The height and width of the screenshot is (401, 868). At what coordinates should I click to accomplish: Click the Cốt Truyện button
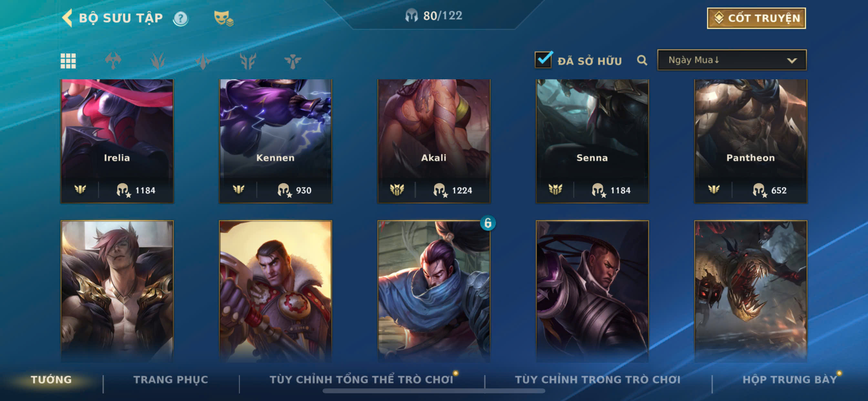coord(756,18)
